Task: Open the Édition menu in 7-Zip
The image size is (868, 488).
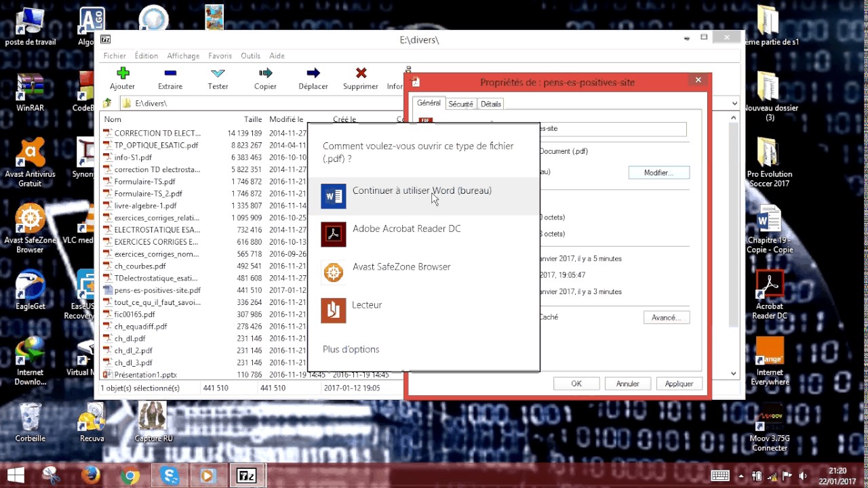Action: coord(146,56)
